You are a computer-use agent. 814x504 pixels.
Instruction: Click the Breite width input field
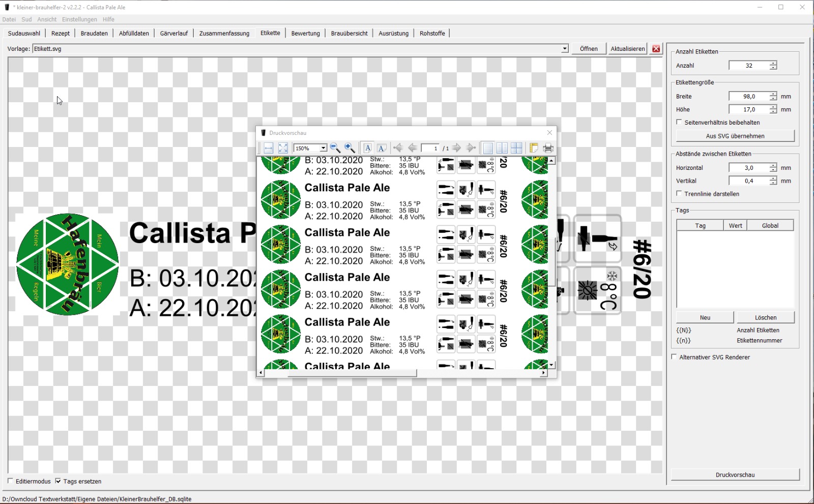pos(748,96)
